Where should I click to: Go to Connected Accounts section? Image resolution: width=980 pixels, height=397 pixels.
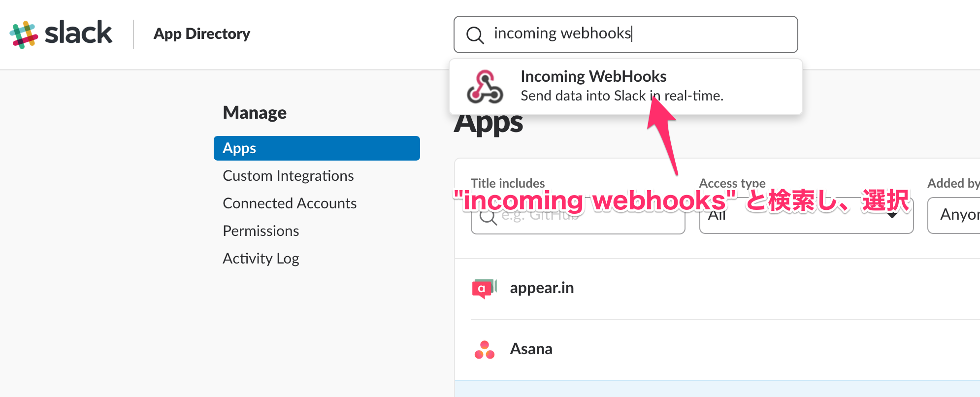(290, 203)
